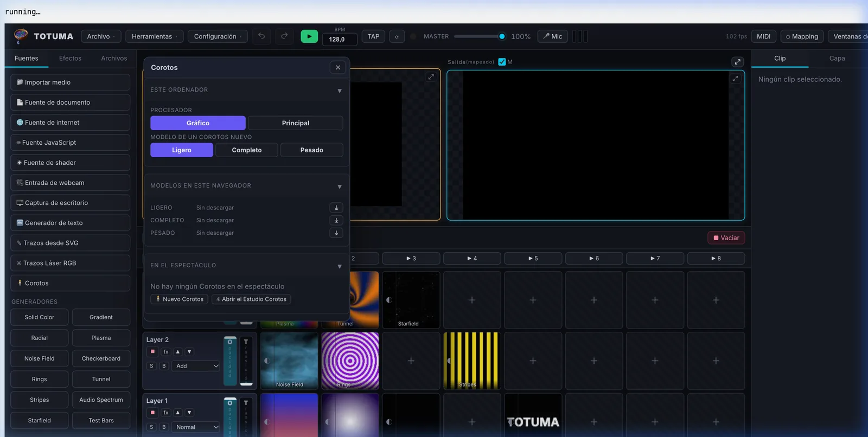The width and height of the screenshot is (868, 437).
Task: Click the Nuevo Corotos button
Action: coord(180,299)
